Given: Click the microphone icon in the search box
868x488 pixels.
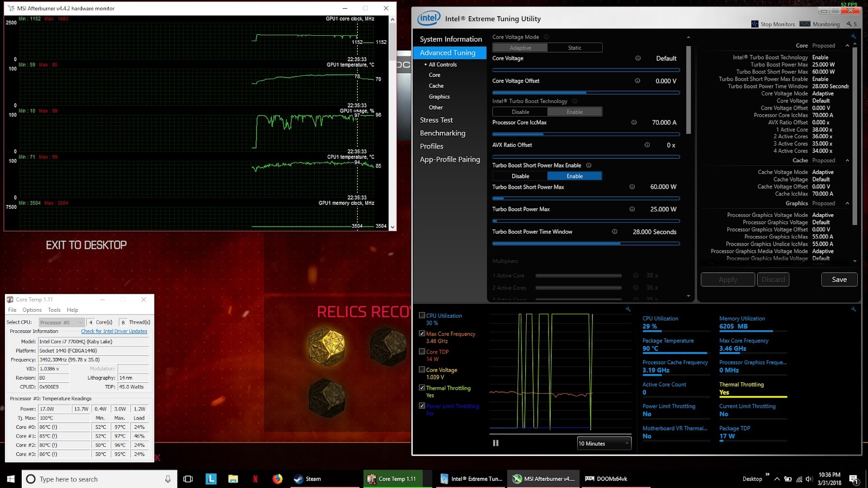Looking at the screenshot, I should (x=168, y=479).
